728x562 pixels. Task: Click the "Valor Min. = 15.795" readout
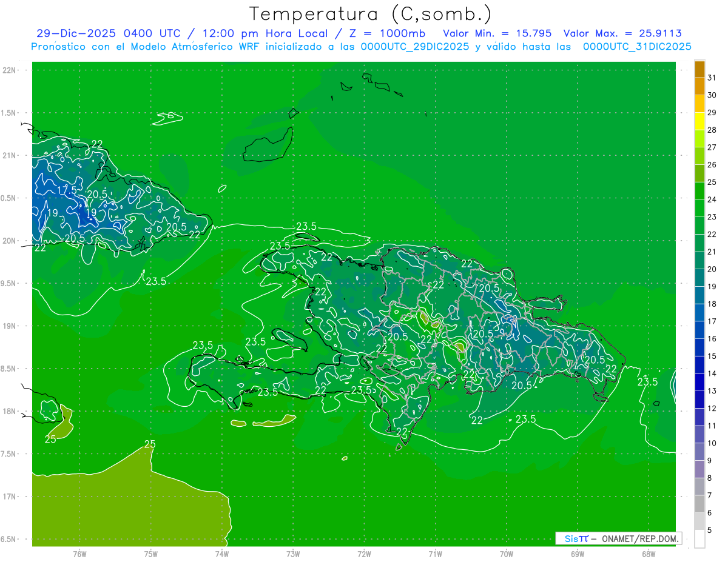pyautogui.click(x=497, y=33)
